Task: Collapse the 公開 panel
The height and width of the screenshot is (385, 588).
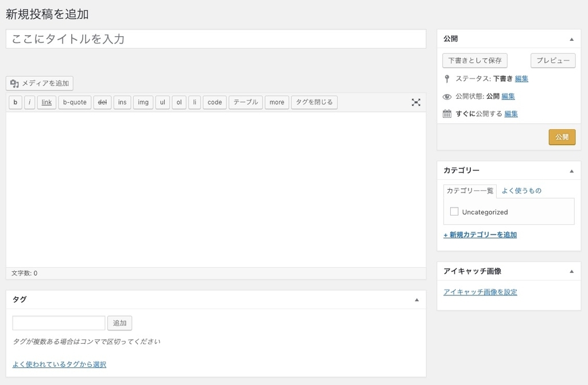Action: pos(571,39)
